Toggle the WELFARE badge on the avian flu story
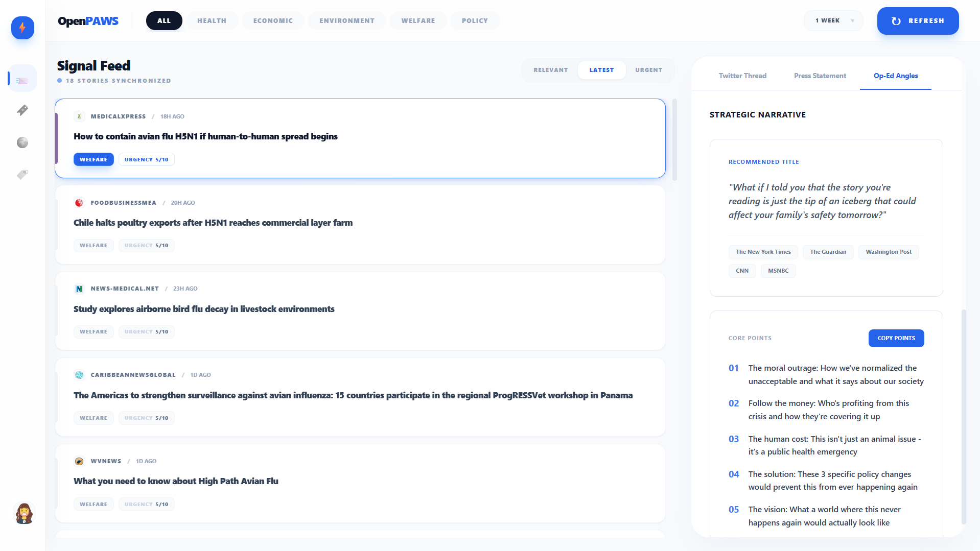Viewport: 980px width, 551px height. (94, 159)
